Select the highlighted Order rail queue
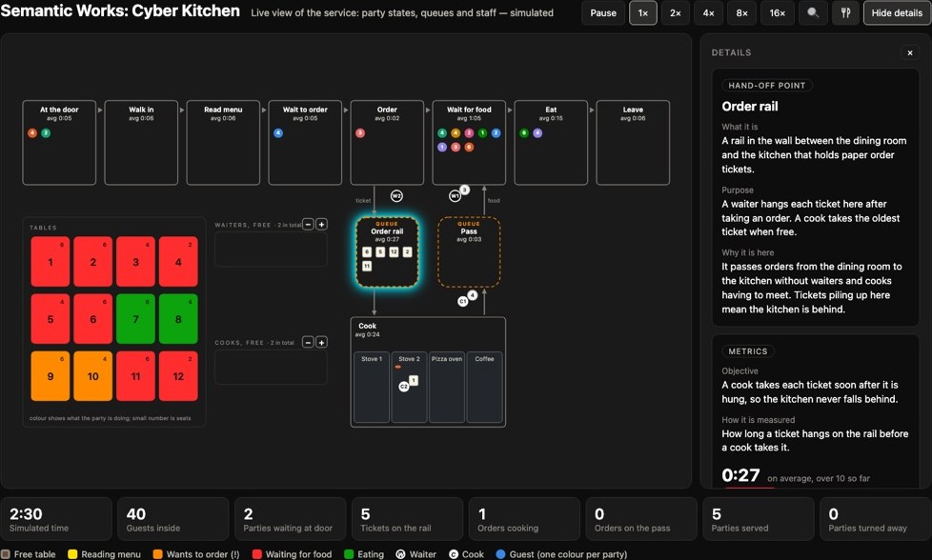This screenshot has width=932, height=560. (x=387, y=252)
